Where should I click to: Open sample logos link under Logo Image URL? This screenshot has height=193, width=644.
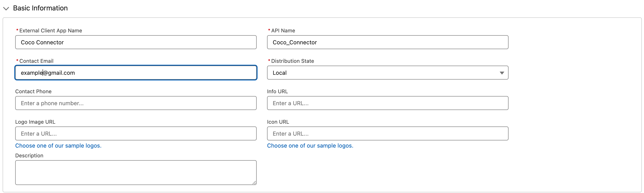(58, 146)
